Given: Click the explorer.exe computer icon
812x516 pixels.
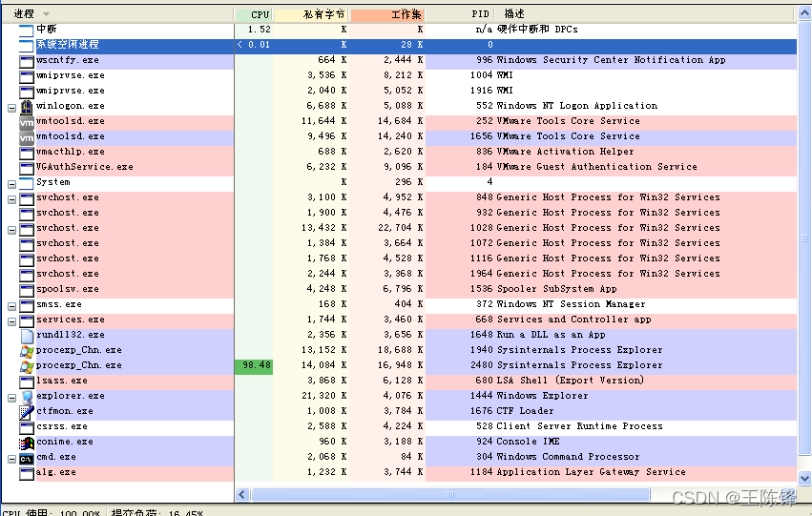Looking at the screenshot, I should coord(27,397).
